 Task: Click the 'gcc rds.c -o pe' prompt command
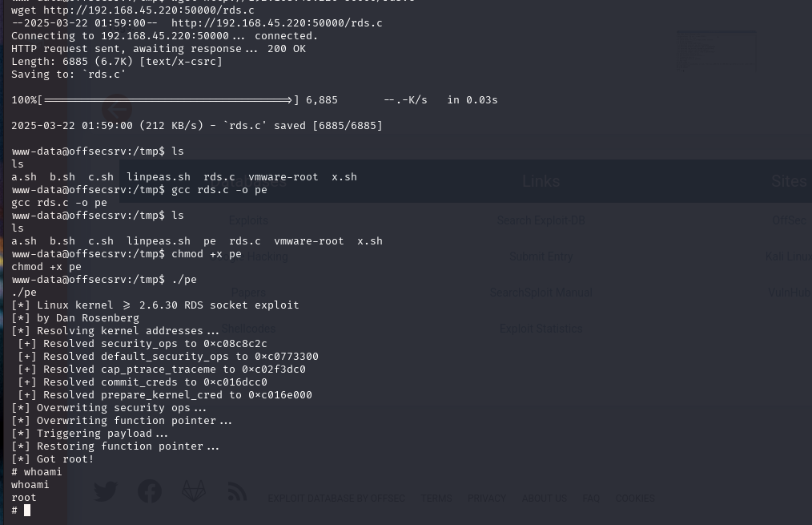(x=219, y=190)
